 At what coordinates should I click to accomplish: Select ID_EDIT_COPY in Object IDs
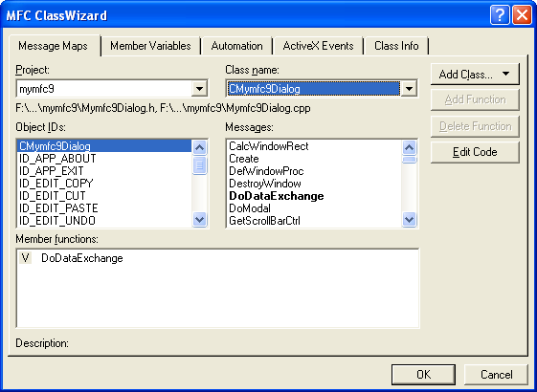104,184
